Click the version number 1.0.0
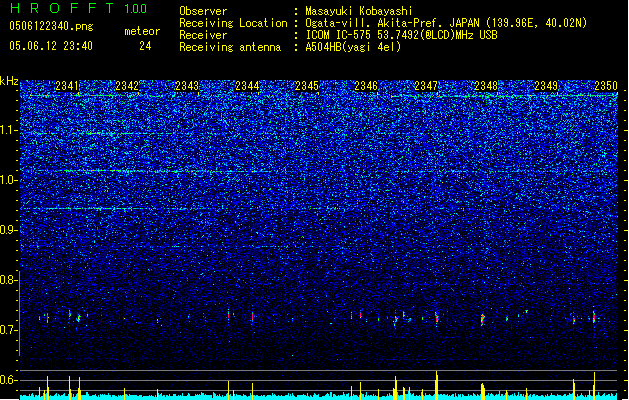The image size is (629, 400). (135, 9)
